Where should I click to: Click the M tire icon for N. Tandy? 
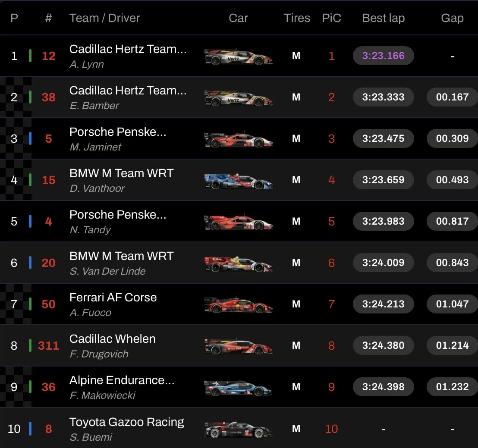click(x=296, y=222)
